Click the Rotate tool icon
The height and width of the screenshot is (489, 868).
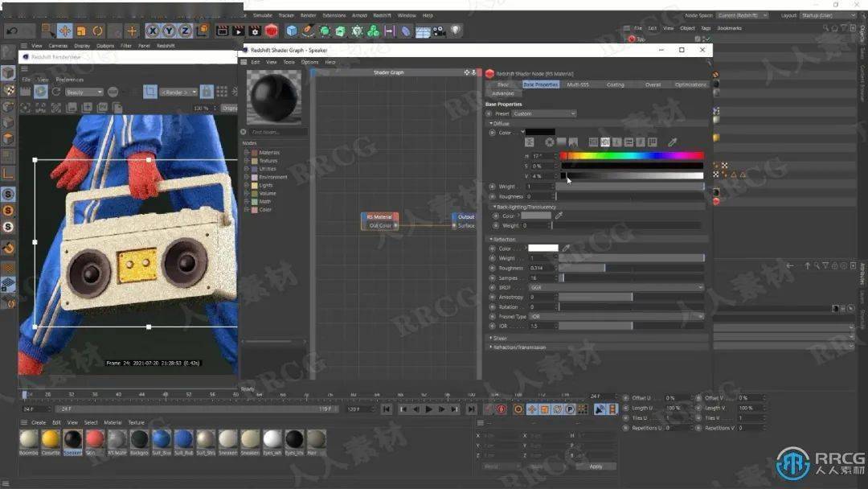98,31
